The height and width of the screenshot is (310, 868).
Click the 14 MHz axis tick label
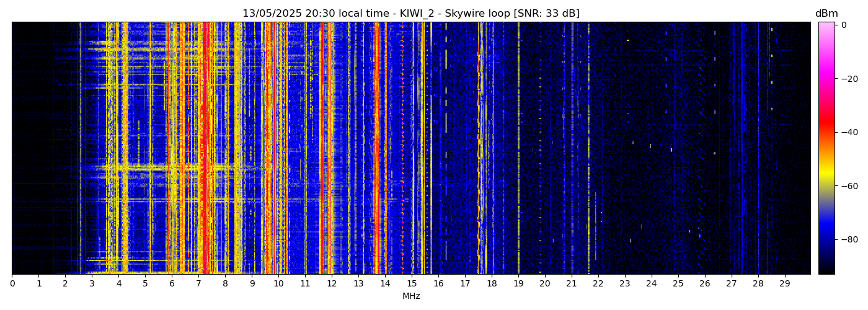385,284
